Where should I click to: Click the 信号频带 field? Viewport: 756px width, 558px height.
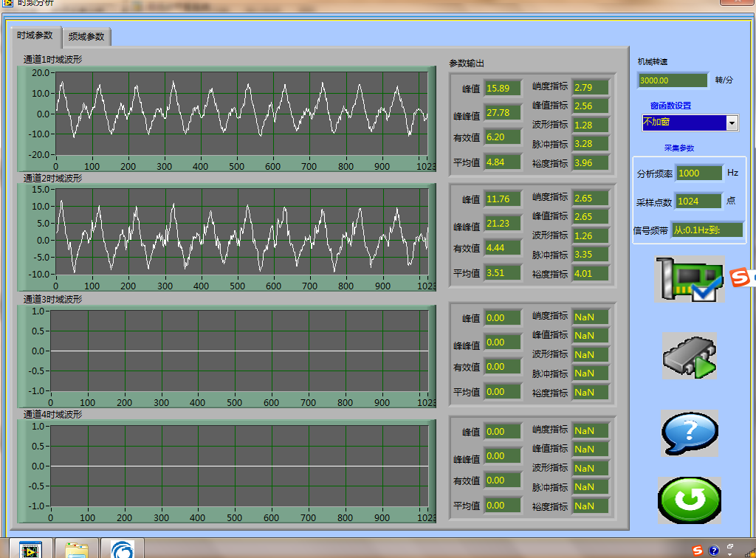click(707, 230)
